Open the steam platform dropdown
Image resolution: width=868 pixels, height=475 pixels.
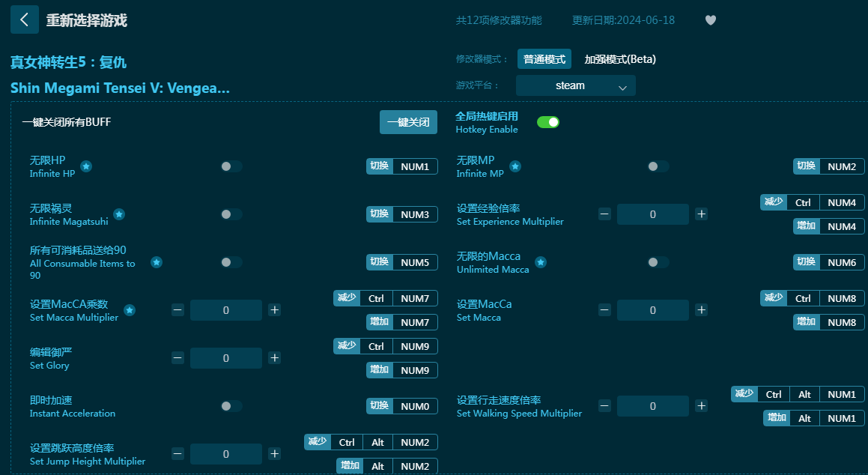(x=576, y=86)
